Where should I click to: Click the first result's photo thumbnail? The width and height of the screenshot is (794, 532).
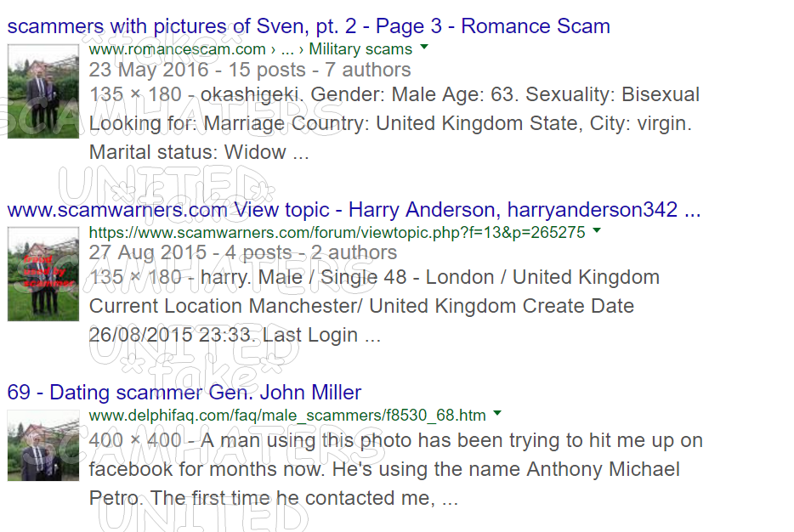click(43, 91)
